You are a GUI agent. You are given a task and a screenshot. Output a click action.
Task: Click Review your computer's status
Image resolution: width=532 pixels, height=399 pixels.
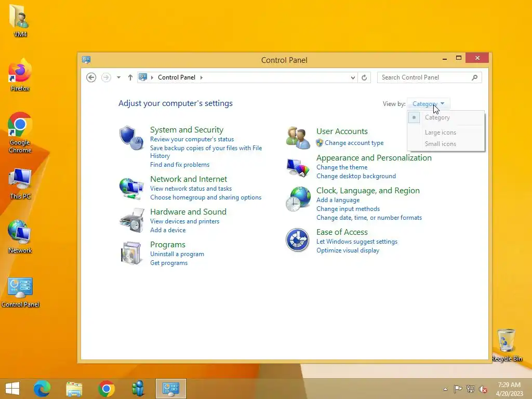pos(192,139)
